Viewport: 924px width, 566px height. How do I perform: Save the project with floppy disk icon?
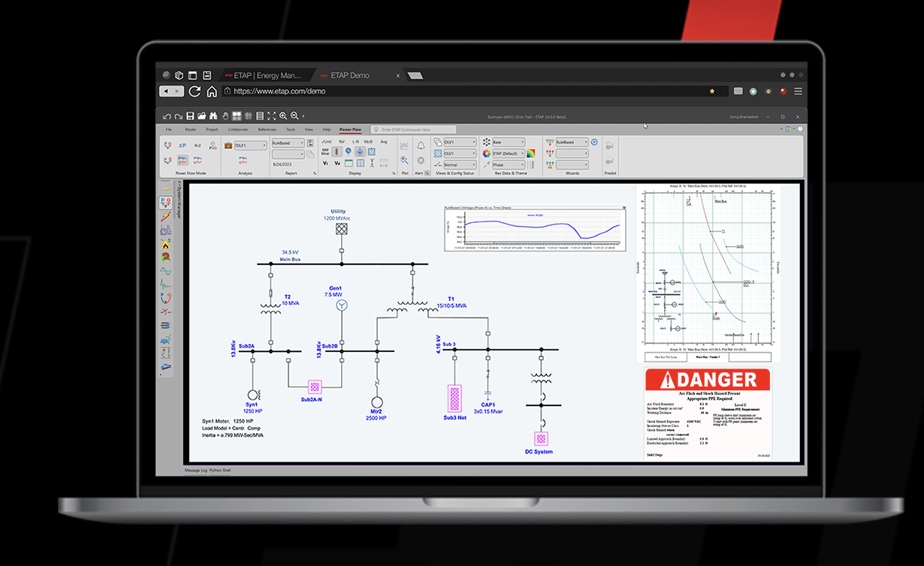[x=190, y=116]
